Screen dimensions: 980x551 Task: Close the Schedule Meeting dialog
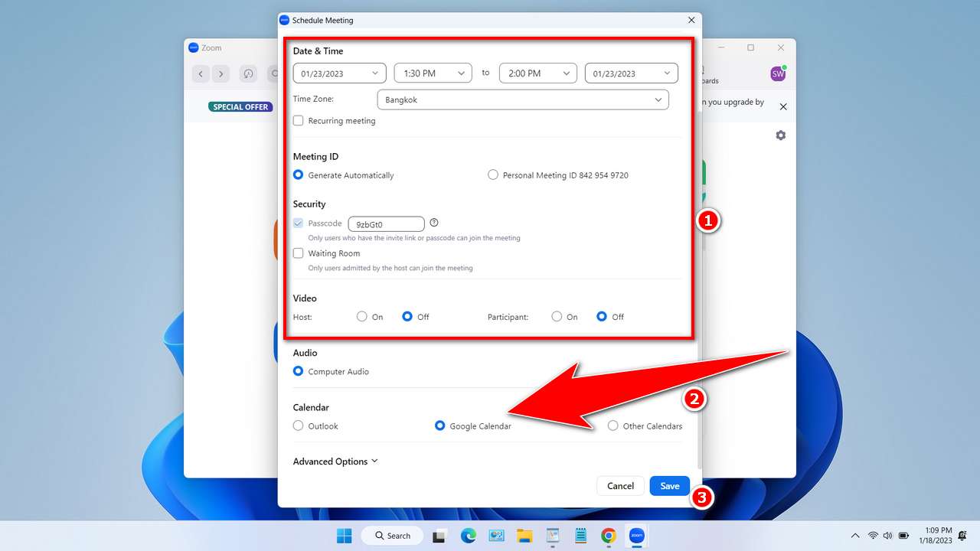point(691,20)
